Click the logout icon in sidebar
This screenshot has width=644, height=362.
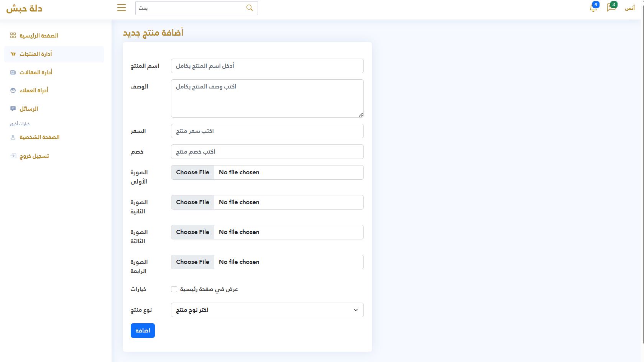[13, 156]
